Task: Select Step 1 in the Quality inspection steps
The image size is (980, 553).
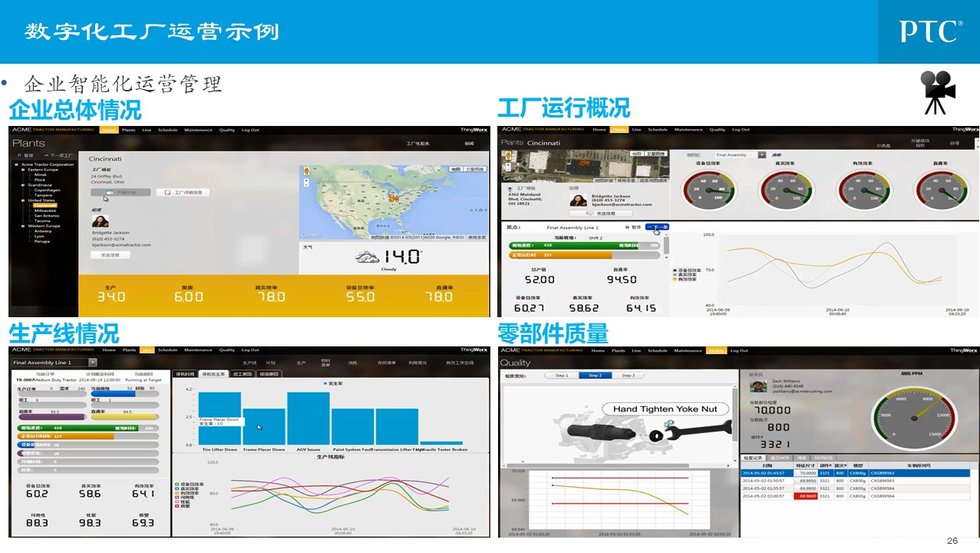Action: tap(561, 376)
